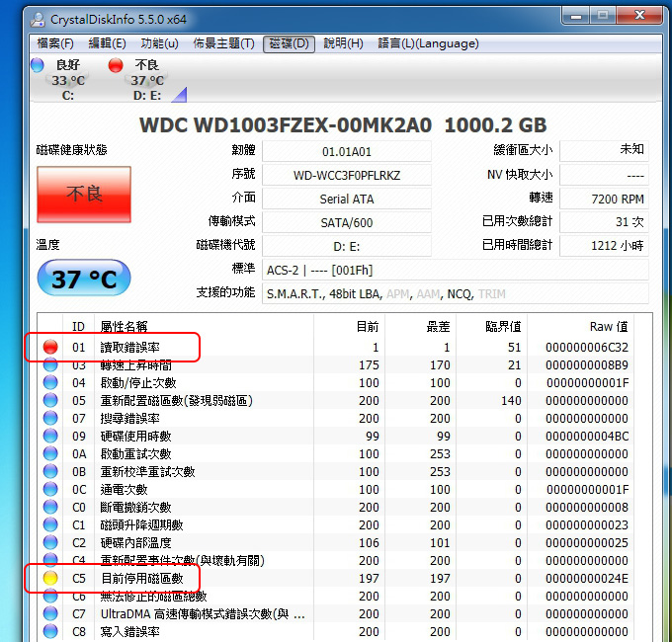Open the 檔案(F) menu
Viewport: 672px width, 642px height.
click(55, 43)
